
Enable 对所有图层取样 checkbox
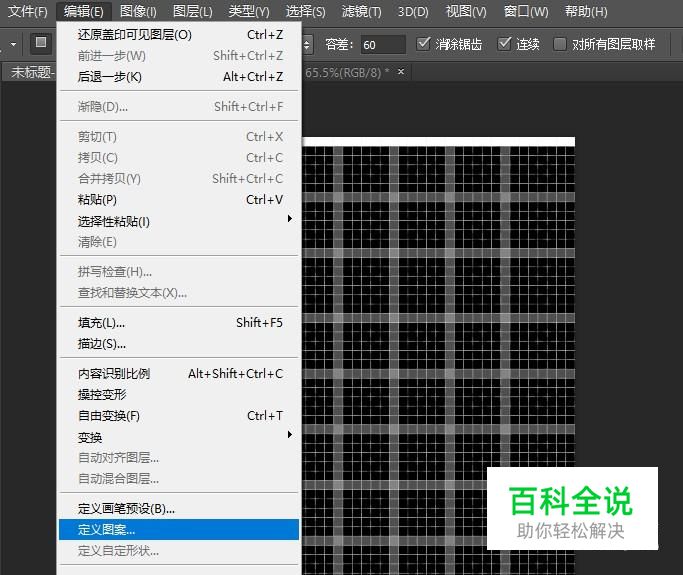point(560,44)
